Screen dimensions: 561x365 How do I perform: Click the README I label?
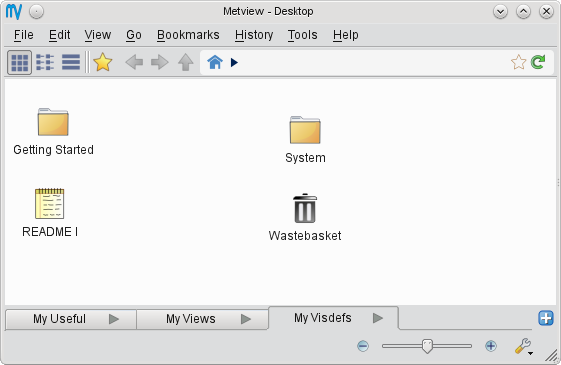(x=50, y=232)
